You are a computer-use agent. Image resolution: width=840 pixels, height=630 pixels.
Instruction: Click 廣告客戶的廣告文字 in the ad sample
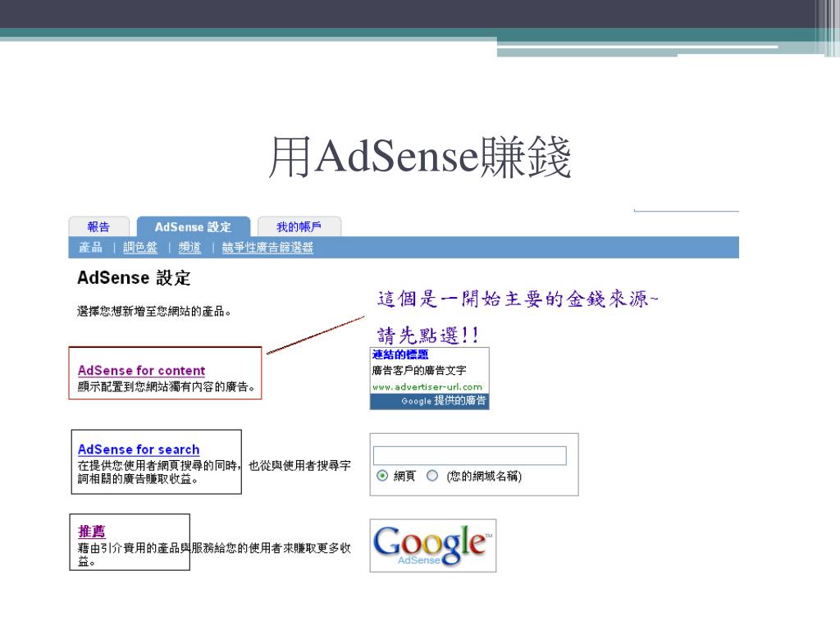coord(419,370)
